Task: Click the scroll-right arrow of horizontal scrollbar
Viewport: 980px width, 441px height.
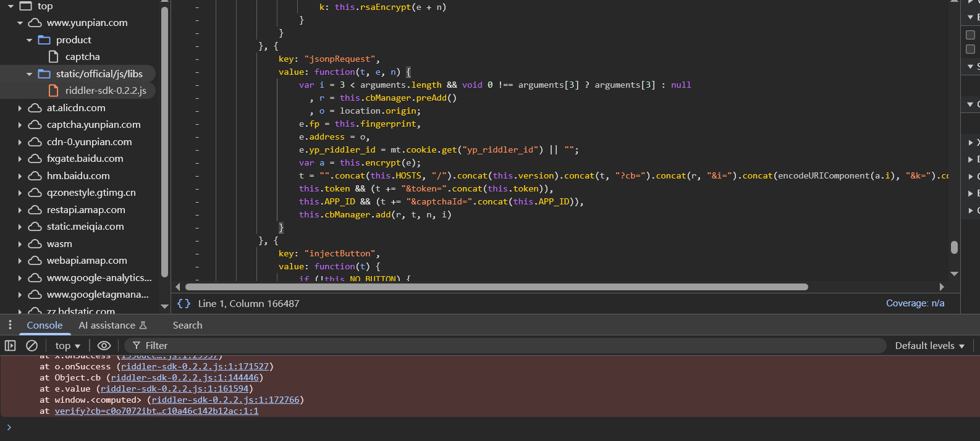Action: click(x=942, y=287)
